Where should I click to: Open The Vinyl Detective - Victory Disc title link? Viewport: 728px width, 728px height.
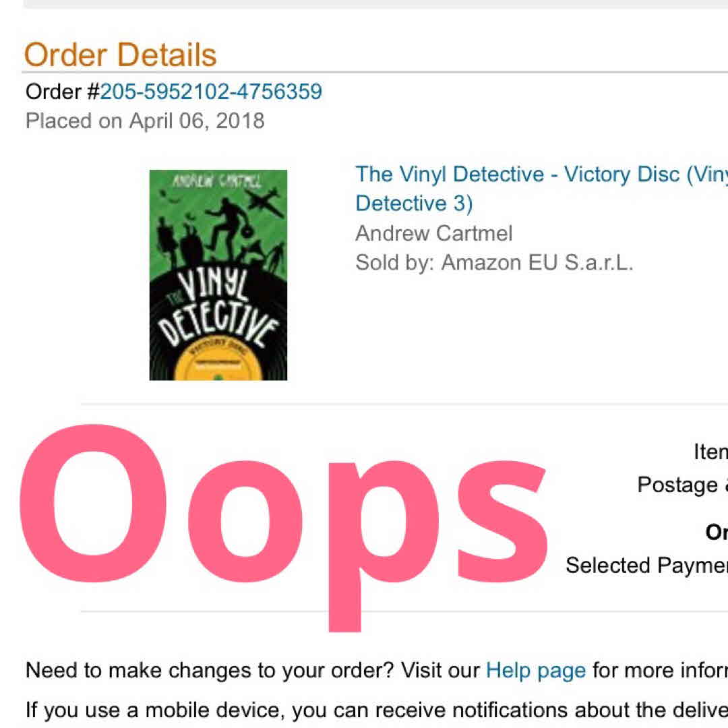[541, 189]
